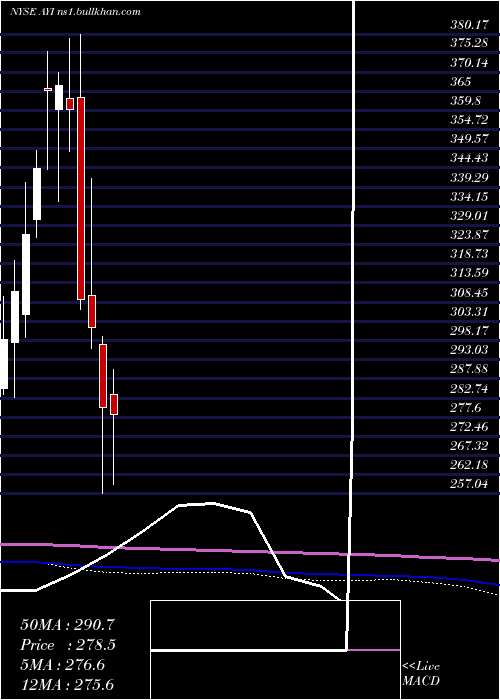Click the 287.88 price axis label
The image size is (500, 700).
coord(469,368)
